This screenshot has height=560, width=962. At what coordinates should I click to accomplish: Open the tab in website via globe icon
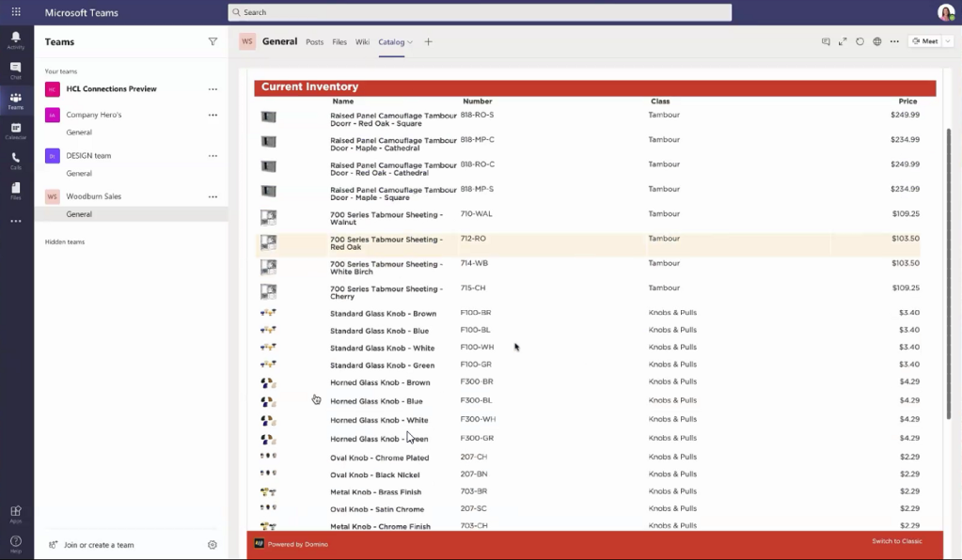[876, 42]
